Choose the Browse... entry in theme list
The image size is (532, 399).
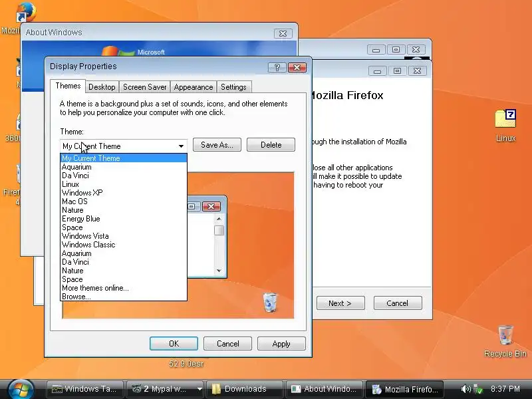coord(124,297)
